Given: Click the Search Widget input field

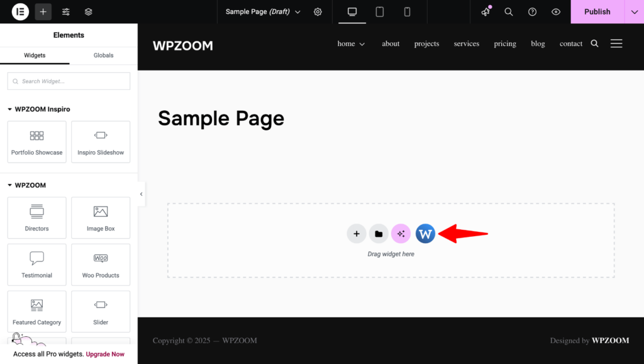Looking at the screenshot, I should coord(69,81).
